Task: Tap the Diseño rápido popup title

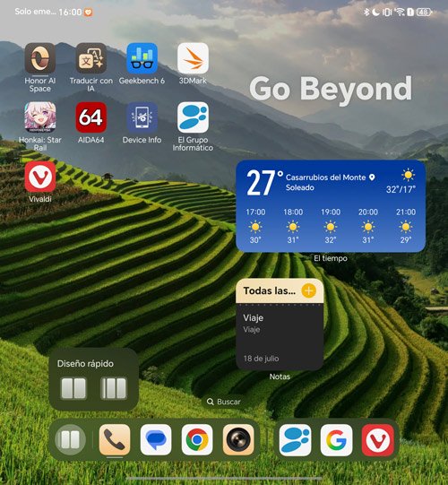Action: (85, 363)
